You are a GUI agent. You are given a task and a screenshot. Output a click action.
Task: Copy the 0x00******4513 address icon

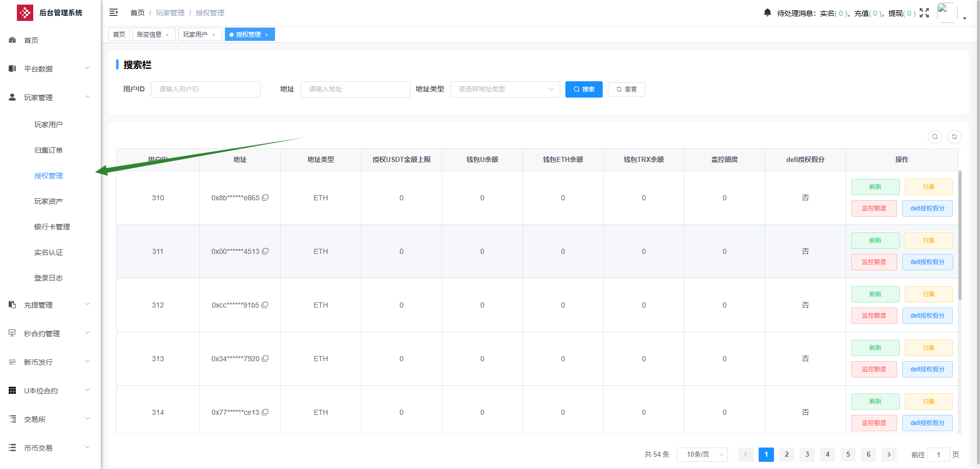click(265, 251)
